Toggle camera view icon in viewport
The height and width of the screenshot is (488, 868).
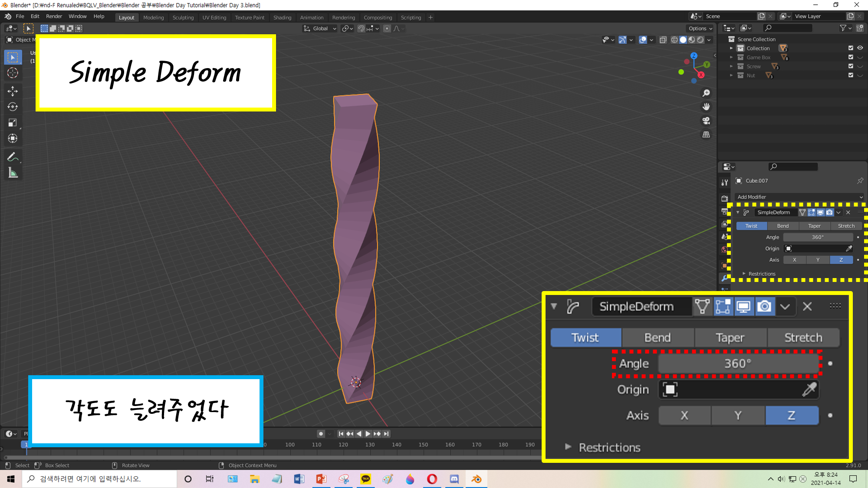[706, 121]
